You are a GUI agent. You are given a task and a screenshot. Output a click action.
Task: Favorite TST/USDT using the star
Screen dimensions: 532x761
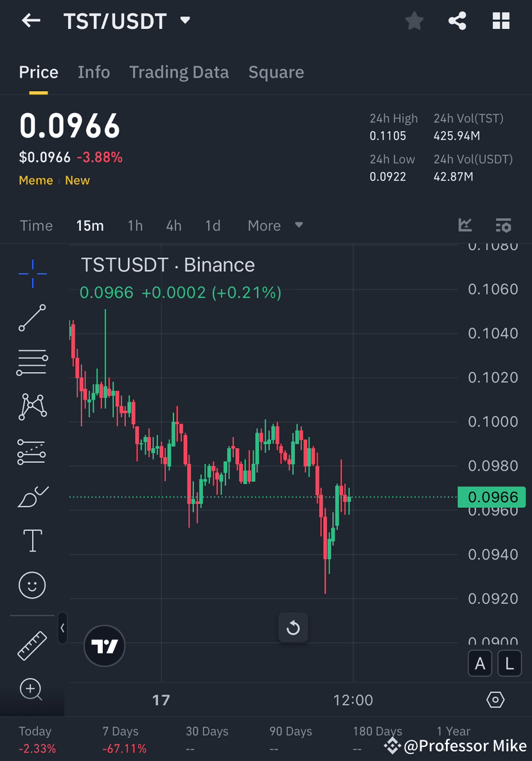(x=414, y=21)
